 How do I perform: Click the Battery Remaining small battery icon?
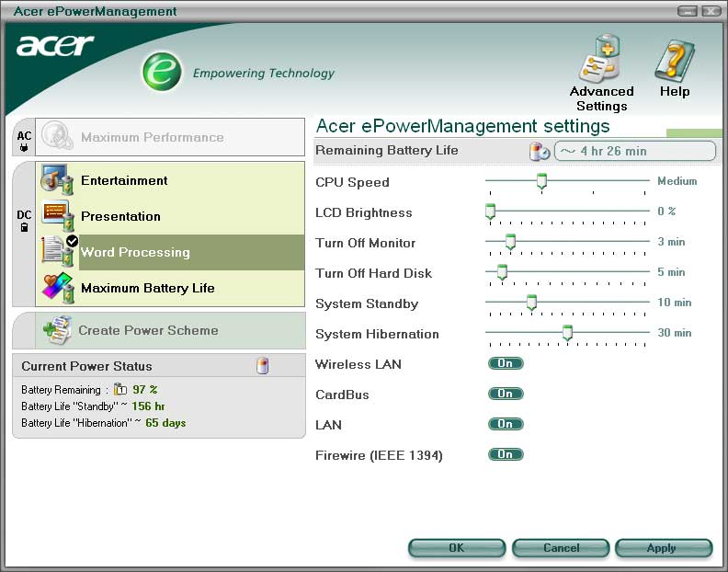point(120,389)
